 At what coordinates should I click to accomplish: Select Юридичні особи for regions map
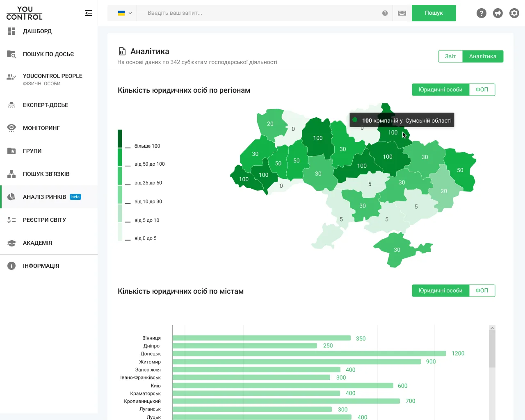441,89
